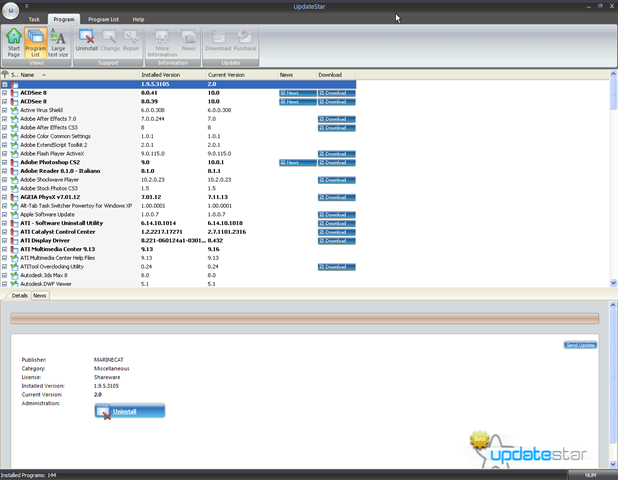Open the Start Page view
Screen dimensions: 618x480
(14, 43)
